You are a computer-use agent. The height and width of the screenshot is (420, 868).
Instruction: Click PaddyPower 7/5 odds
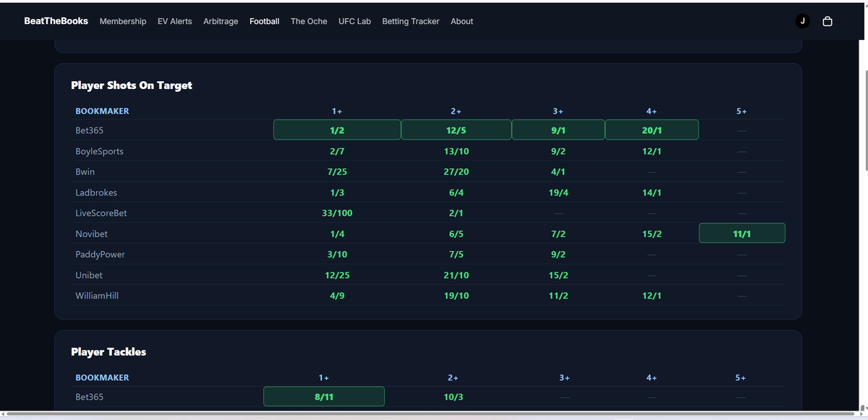456,254
